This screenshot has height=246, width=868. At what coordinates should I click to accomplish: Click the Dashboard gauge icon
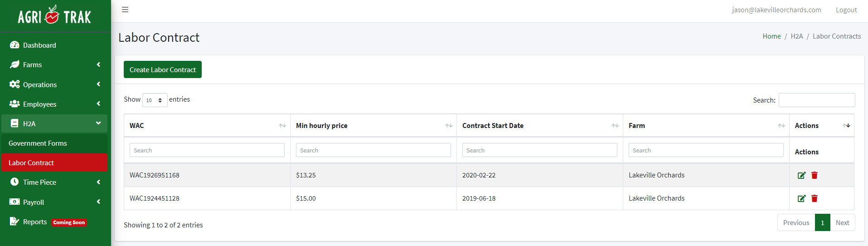pos(15,45)
